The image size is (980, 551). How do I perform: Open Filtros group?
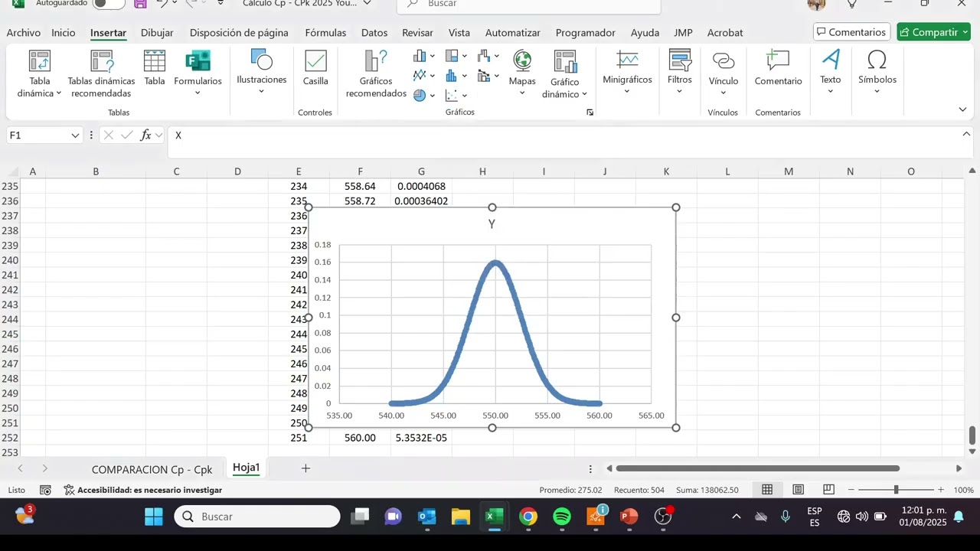[679, 73]
